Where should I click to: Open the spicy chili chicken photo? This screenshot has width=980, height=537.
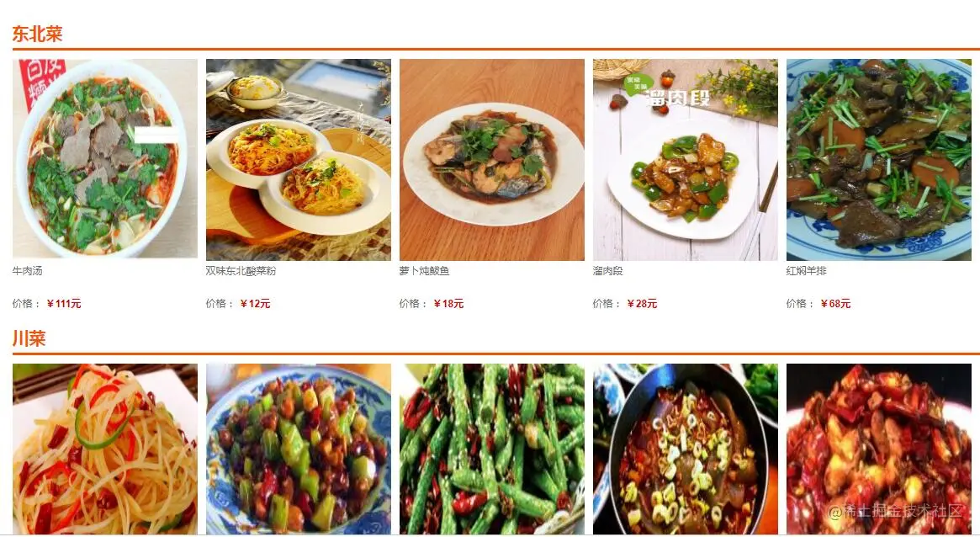coord(879,449)
